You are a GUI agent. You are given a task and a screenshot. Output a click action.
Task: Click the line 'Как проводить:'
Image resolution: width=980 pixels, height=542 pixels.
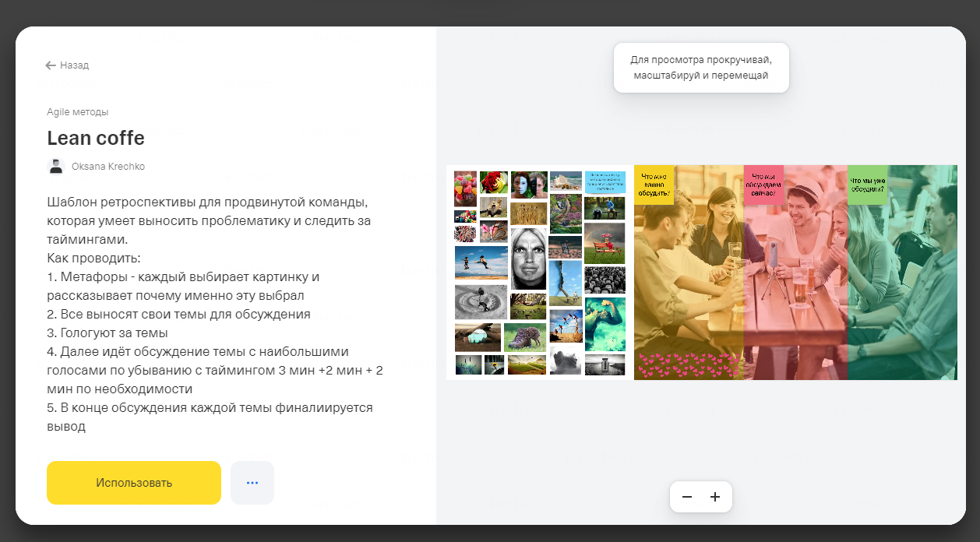pos(93,258)
